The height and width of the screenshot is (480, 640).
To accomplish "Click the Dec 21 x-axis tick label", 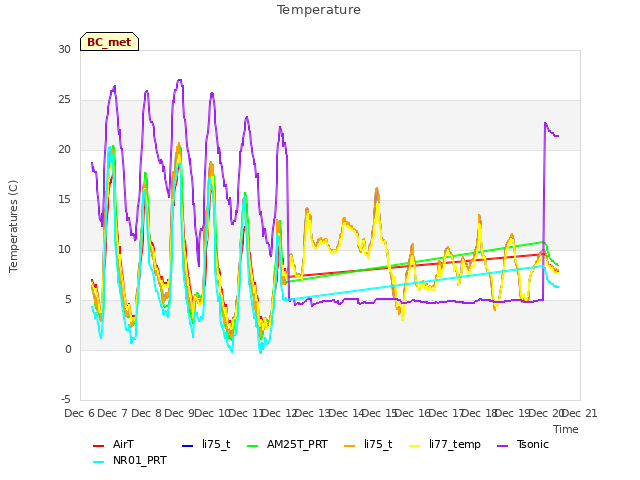I will 580,413.
